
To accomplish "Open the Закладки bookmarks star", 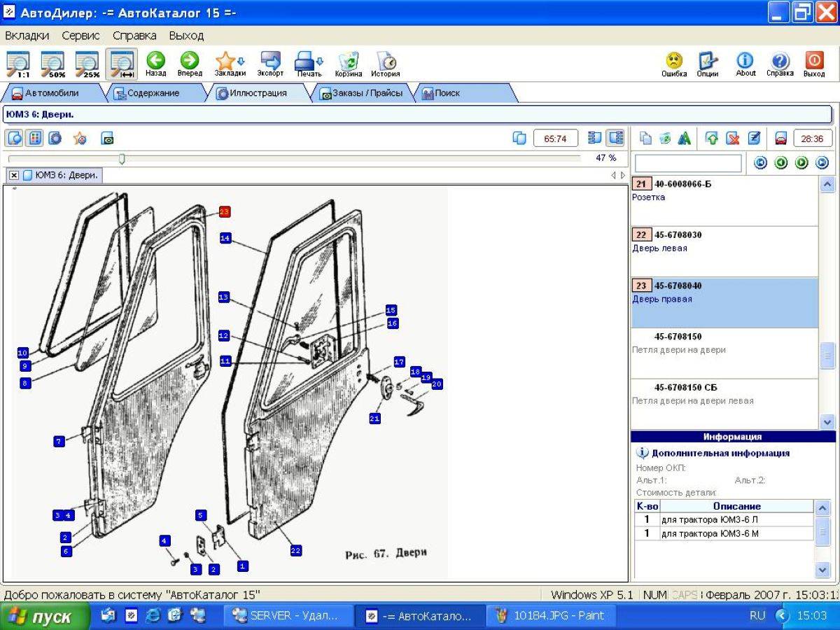I will (230, 64).
